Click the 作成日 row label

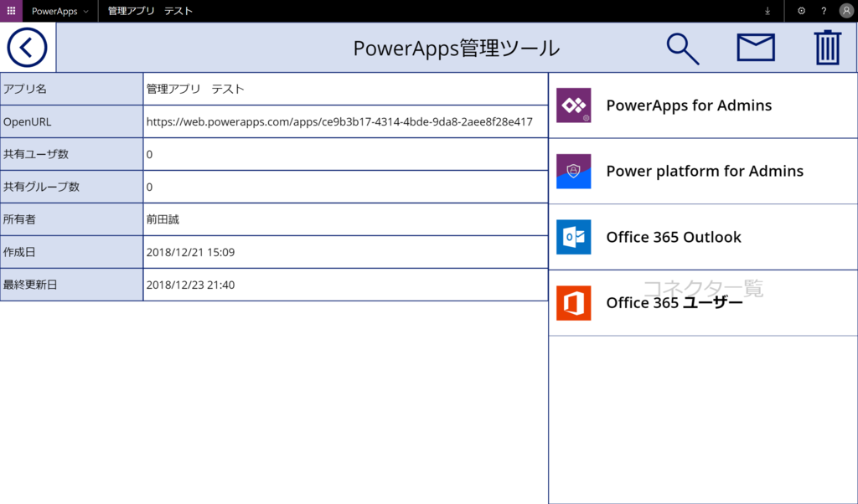(20, 253)
